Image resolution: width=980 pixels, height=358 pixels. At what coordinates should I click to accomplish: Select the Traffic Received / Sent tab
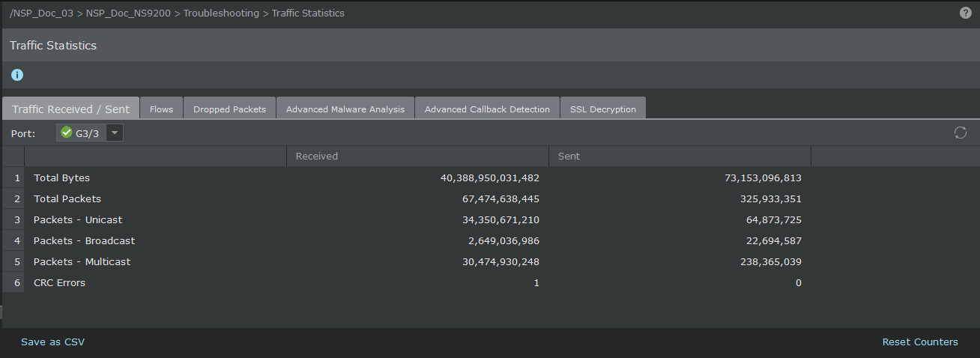coord(70,109)
